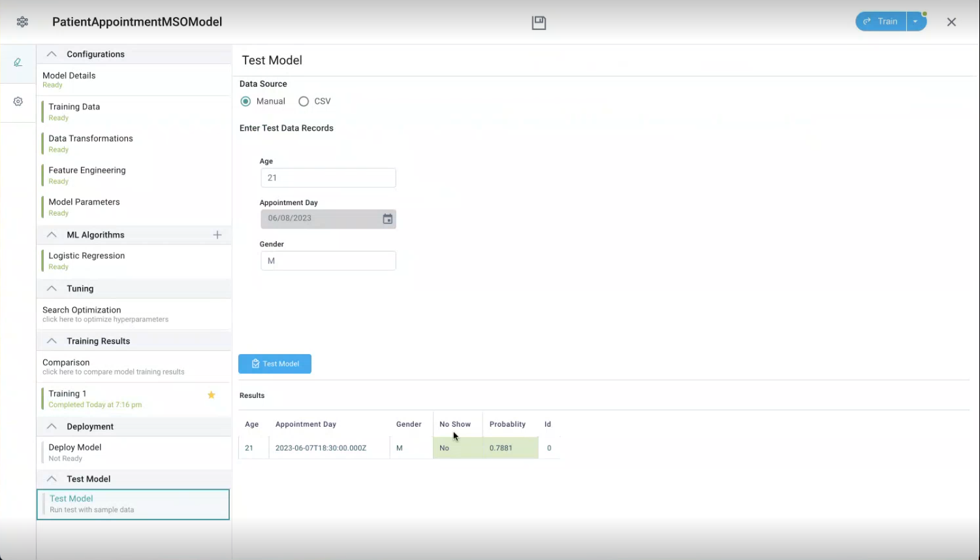
Task: Select the Manual data source option
Action: click(246, 101)
